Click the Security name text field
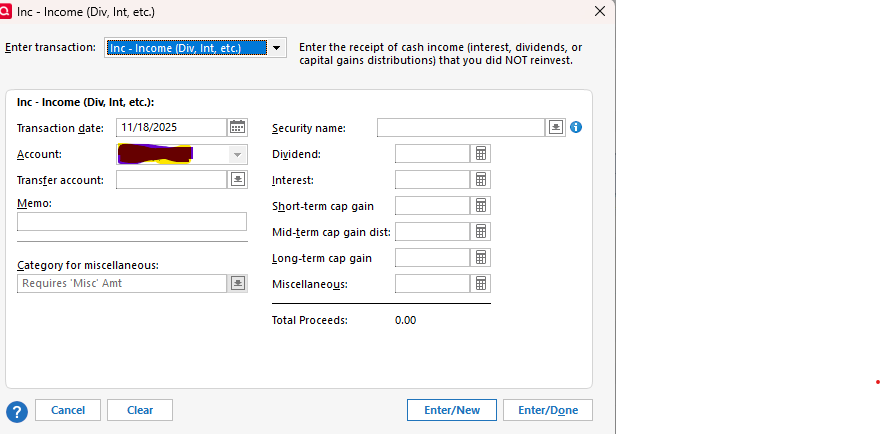The image size is (880, 434). click(461, 127)
